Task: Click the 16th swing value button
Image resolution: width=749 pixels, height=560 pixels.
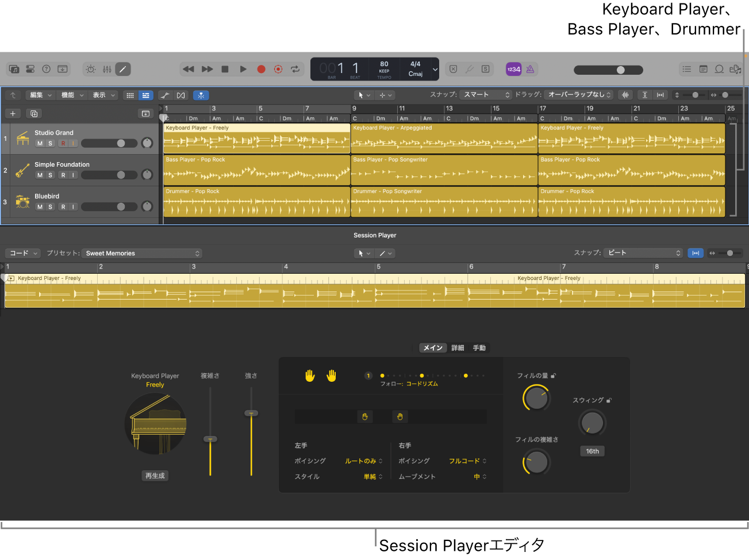Action: [592, 451]
